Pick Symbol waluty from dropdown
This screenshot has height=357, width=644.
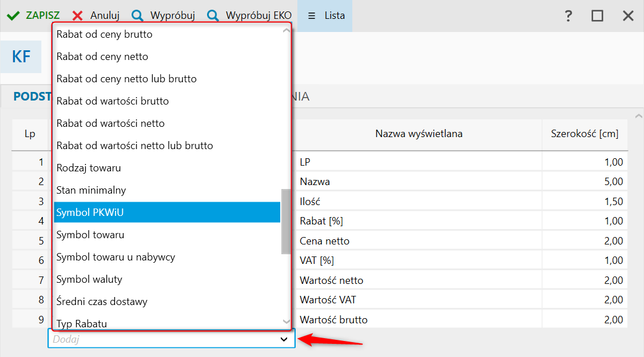click(x=89, y=279)
